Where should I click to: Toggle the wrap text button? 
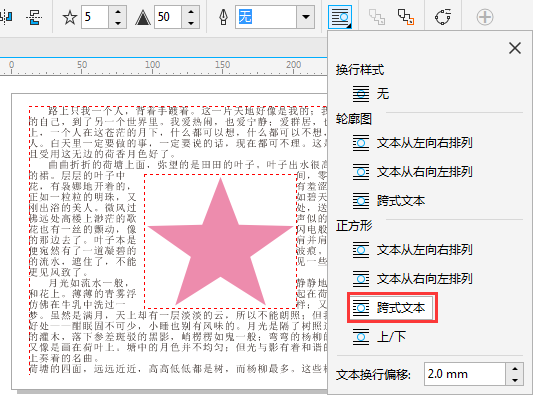pos(340,17)
